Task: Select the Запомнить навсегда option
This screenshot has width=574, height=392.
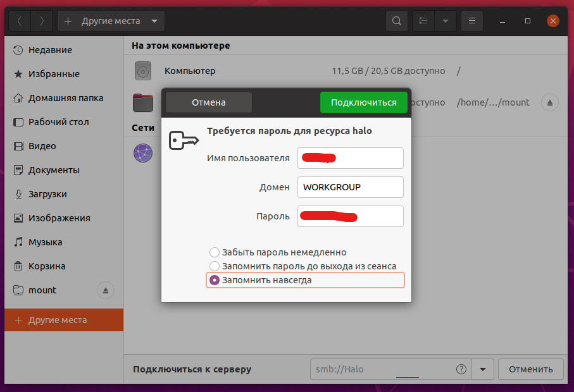Action: pyautogui.click(x=214, y=280)
